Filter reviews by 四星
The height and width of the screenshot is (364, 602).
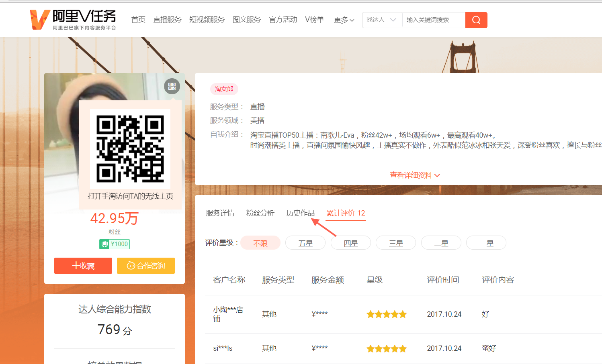351,243
